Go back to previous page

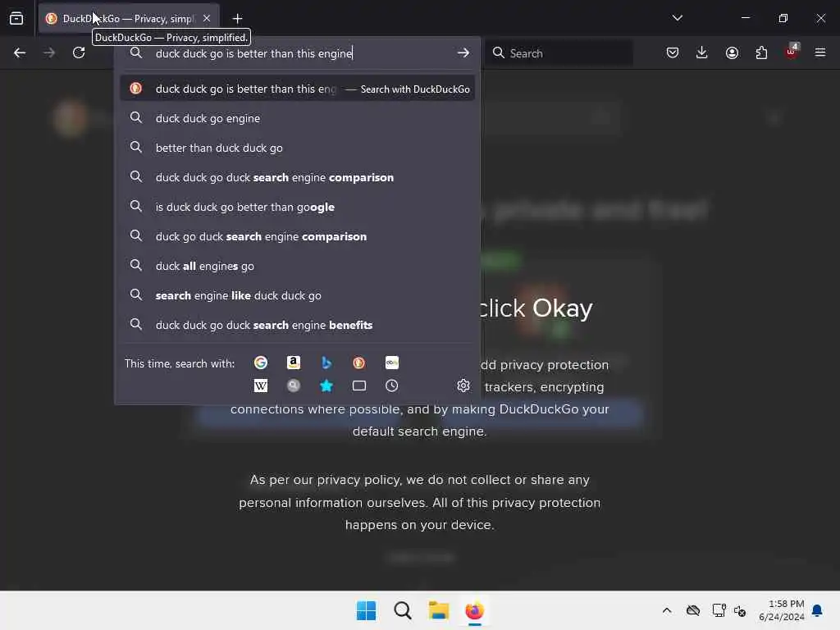coord(20,52)
